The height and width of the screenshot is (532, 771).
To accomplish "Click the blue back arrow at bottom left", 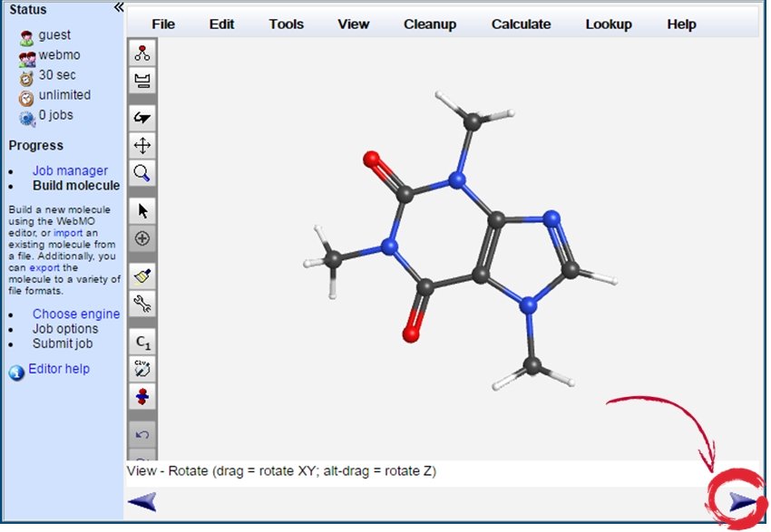I will click(x=142, y=500).
